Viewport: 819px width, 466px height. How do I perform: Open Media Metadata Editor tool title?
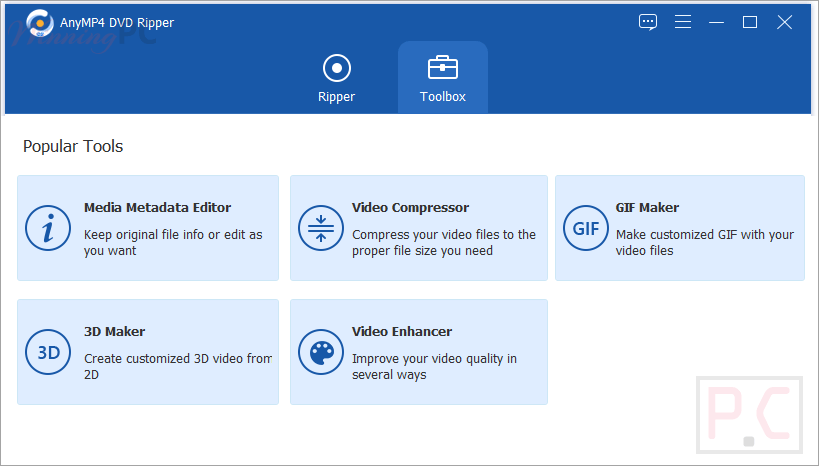(x=157, y=207)
